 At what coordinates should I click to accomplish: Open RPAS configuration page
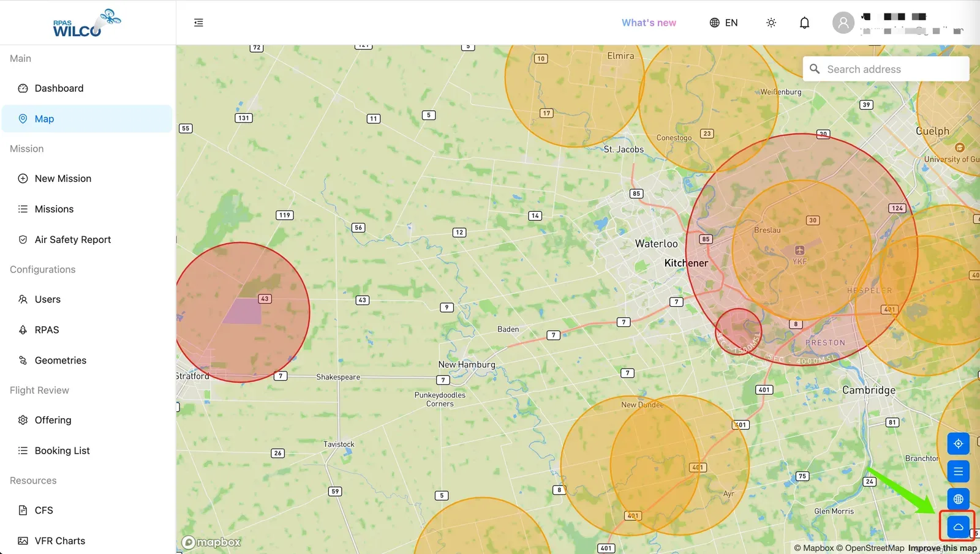click(87, 330)
